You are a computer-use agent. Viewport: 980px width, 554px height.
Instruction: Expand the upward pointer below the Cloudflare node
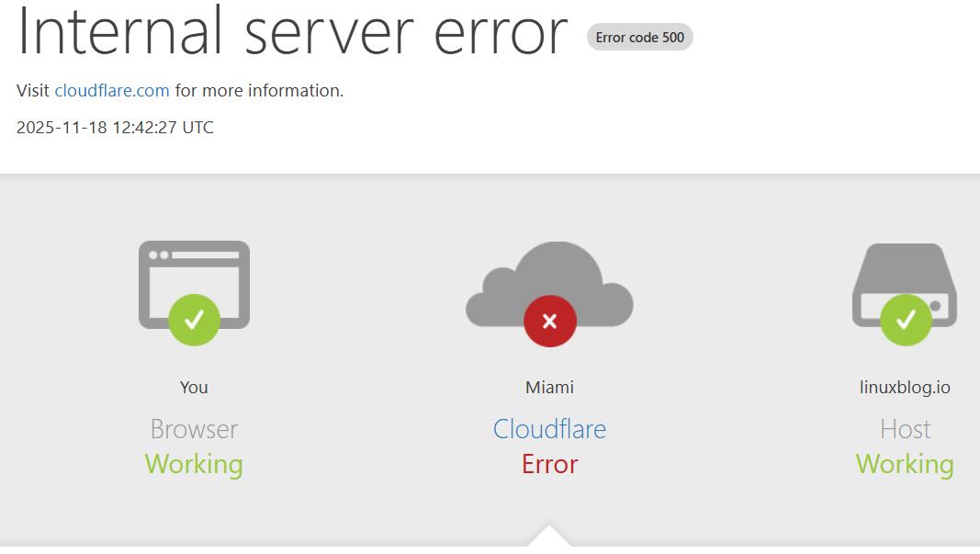tap(549, 537)
